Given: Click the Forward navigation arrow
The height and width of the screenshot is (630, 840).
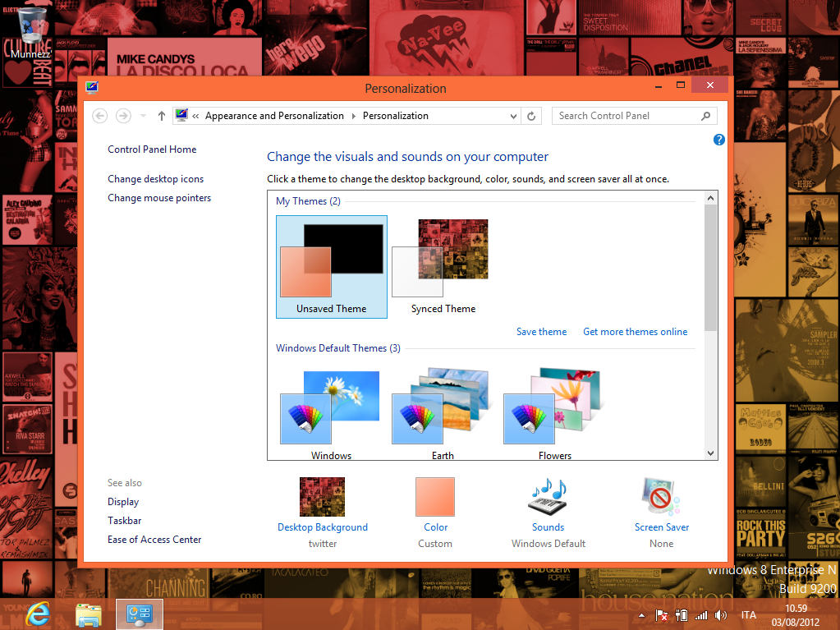Looking at the screenshot, I should click(x=123, y=116).
